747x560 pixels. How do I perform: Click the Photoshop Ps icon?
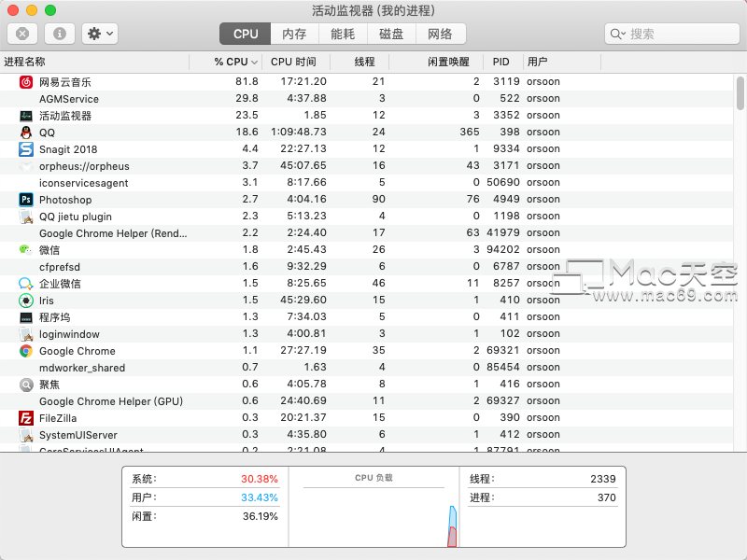tap(26, 200)
